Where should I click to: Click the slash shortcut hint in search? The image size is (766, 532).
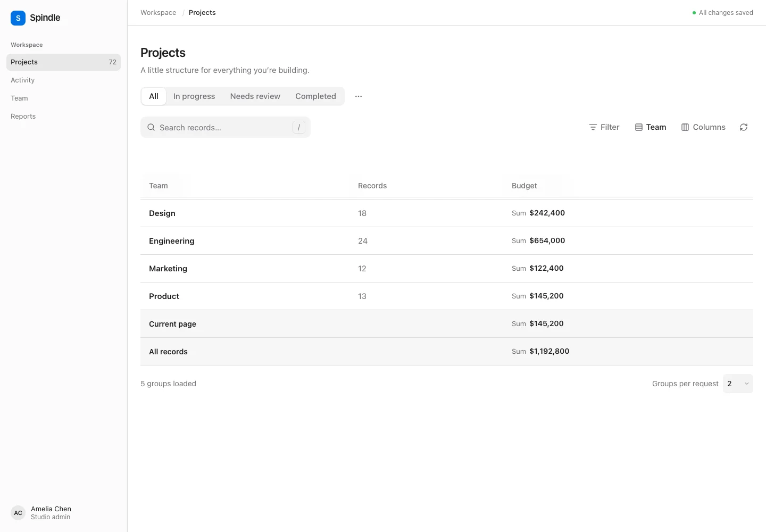(x=299, y=128)
